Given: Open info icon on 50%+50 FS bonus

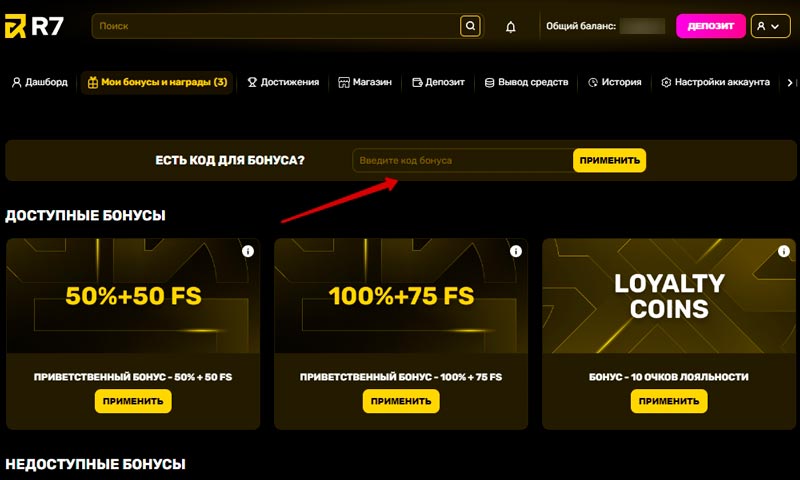Looking at the screenshot, I should coord(248,251).
